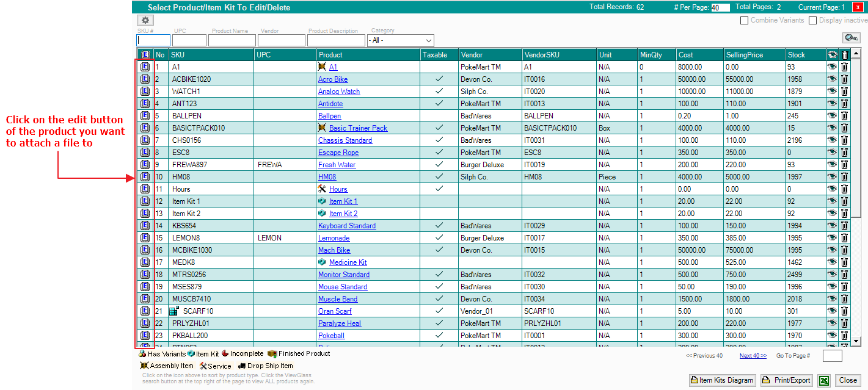Viewport: 868px width, 390px height.
Task: Filter products by Item Kit icon
Action: 191,354
